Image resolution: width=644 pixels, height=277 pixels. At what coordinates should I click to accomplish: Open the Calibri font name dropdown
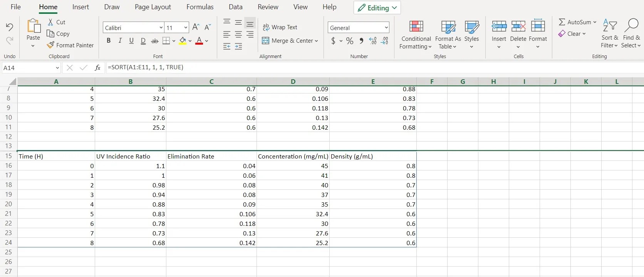(161, 27)
